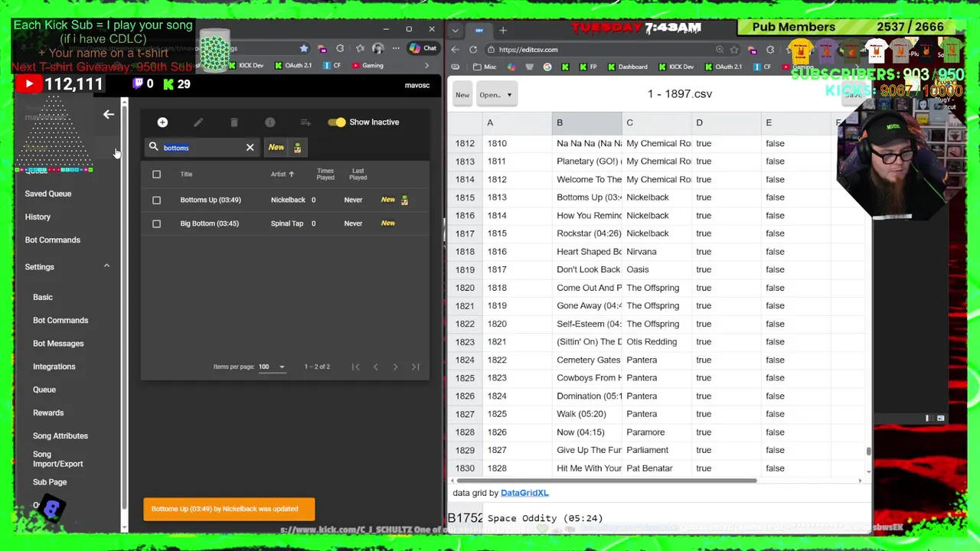This screenshot has width=980, height=551.
Task: Go to last page in paginator
Action: [415, 367]
